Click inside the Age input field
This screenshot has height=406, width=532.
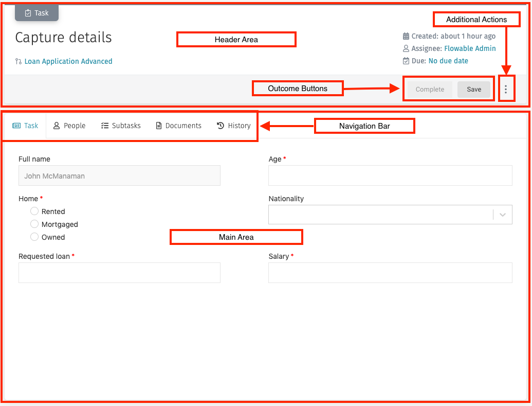pyautogui.click(x=390, y=175)
